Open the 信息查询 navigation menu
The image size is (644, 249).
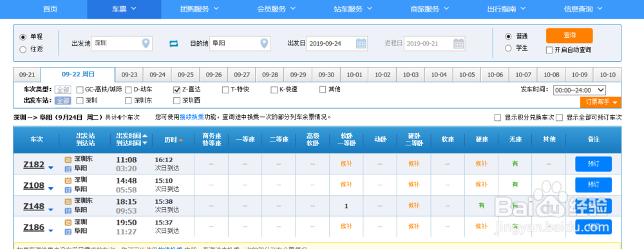(x=583, y=9)
